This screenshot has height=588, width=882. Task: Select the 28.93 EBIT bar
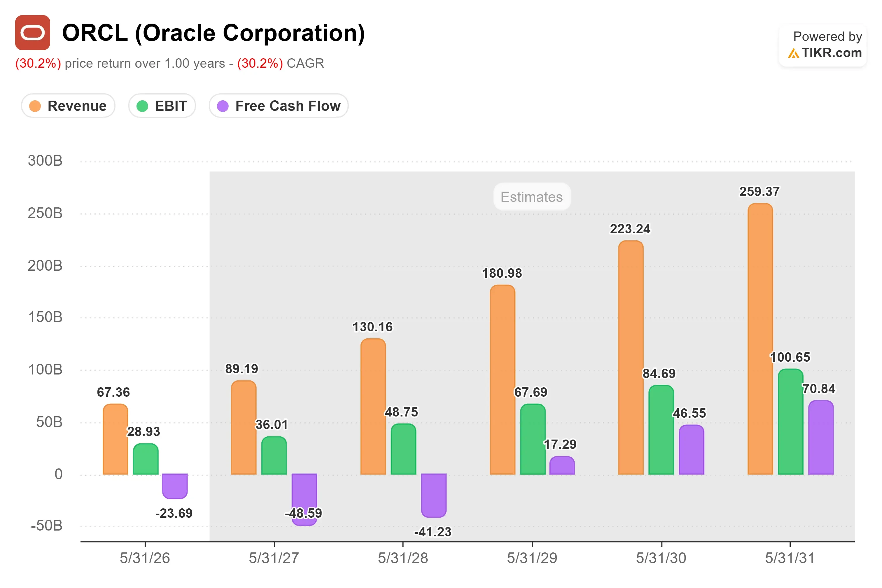(x=146, y=459)
